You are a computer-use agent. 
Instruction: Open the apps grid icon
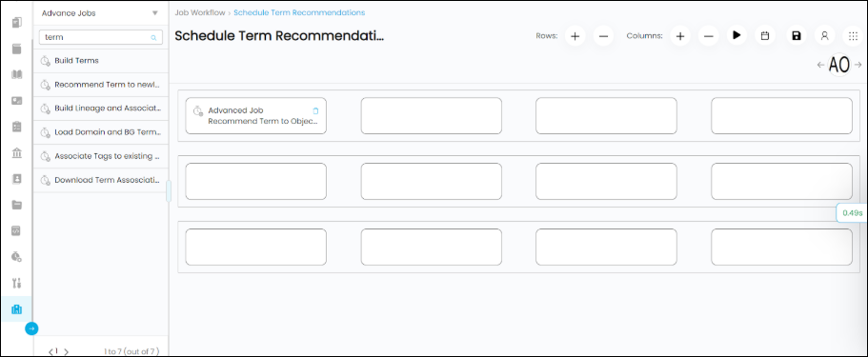pyautogui.click(x=853, y=36)
